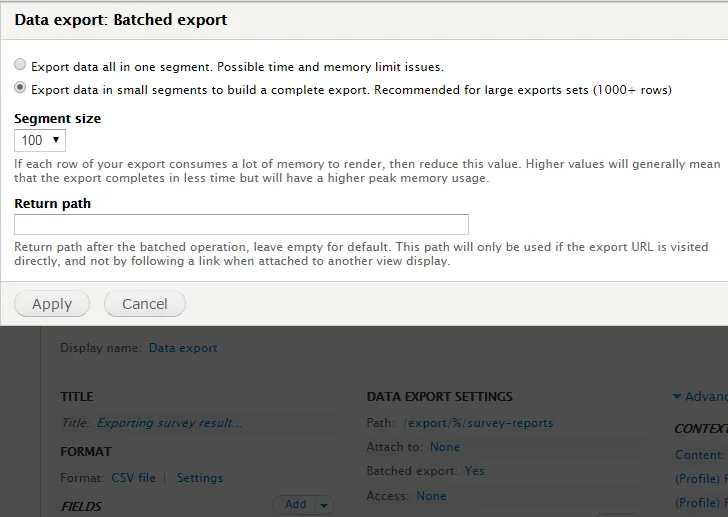The image size is (728, 517).
Task: Open the 'Data export' display name link
Action: 183,348
